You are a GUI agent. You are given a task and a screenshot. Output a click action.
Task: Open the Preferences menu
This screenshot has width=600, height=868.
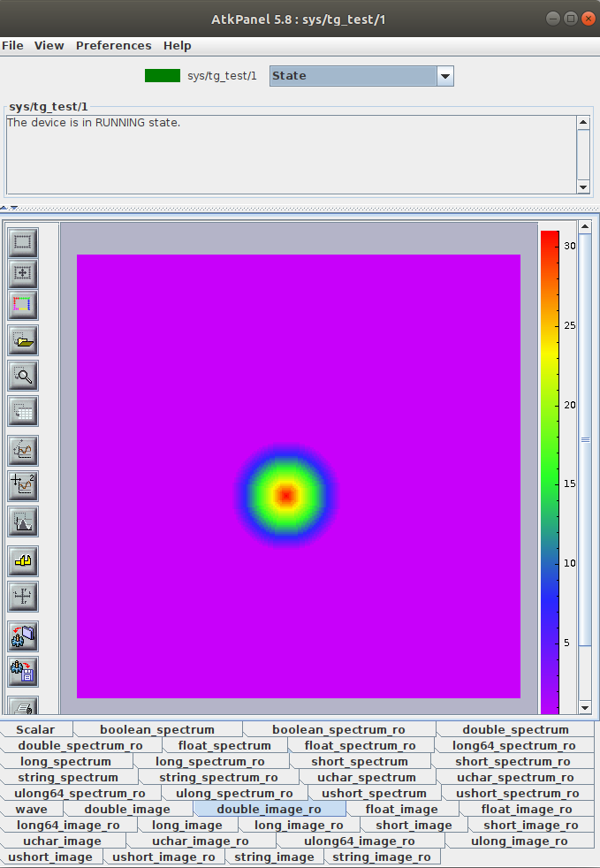(113, 45)
